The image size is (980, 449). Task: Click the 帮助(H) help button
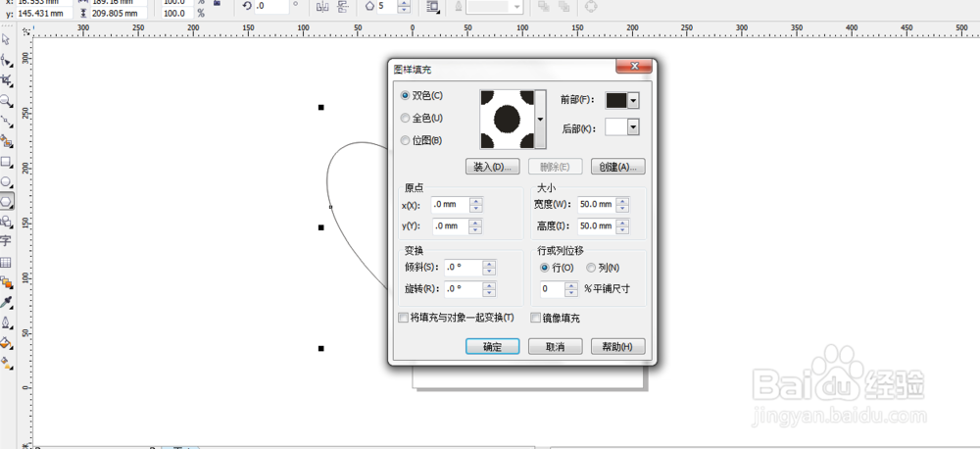pos(617,346)
